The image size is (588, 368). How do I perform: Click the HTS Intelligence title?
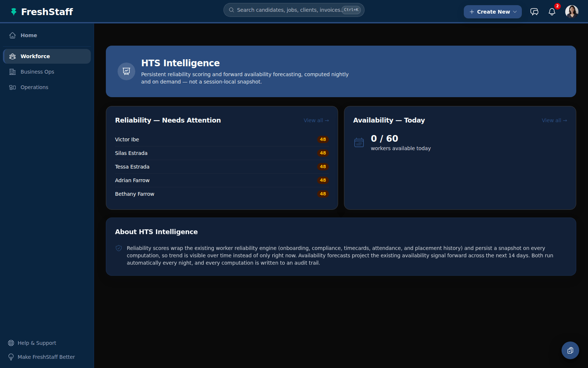coord(180,63)
